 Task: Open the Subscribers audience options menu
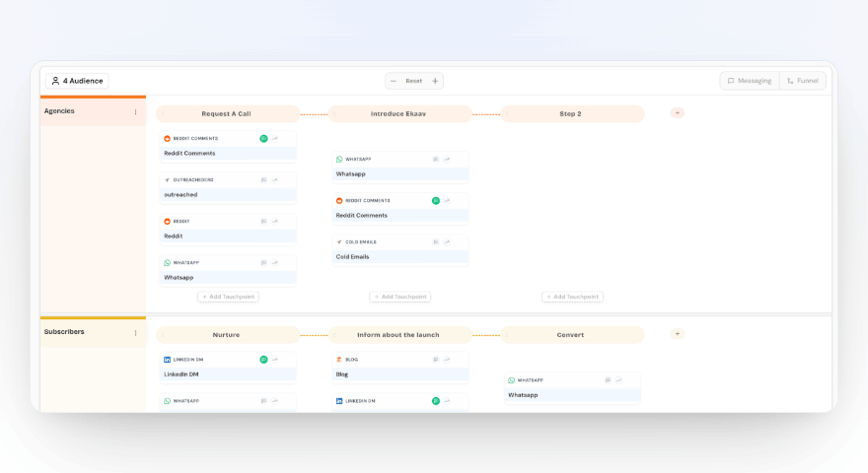click(x=136, y=333)
